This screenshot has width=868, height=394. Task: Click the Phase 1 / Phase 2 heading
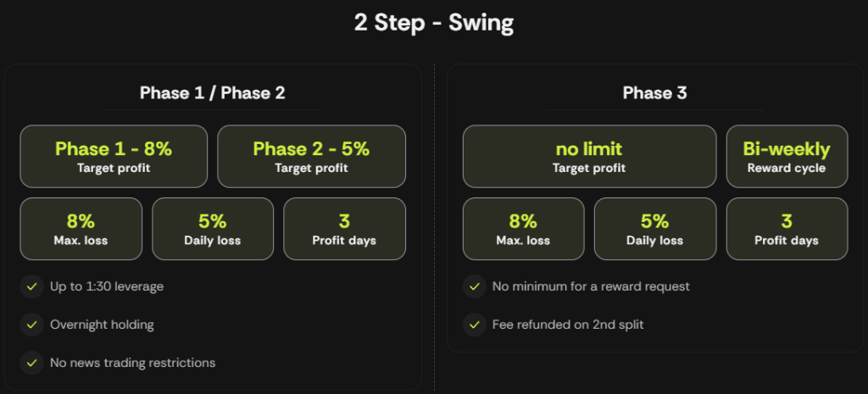point(213,92)
